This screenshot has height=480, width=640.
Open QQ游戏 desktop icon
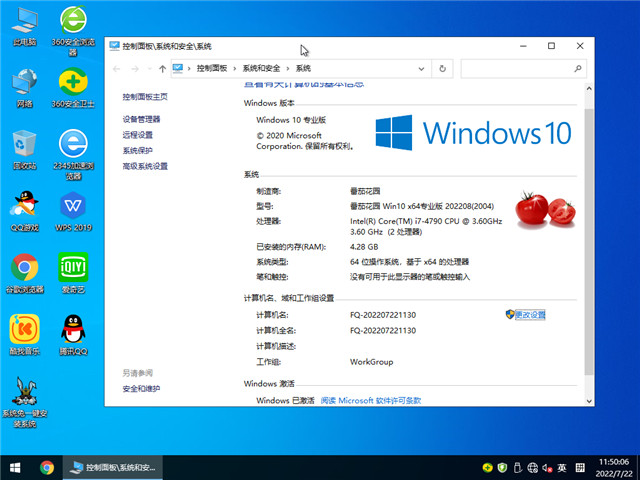(x=24, y=211)
